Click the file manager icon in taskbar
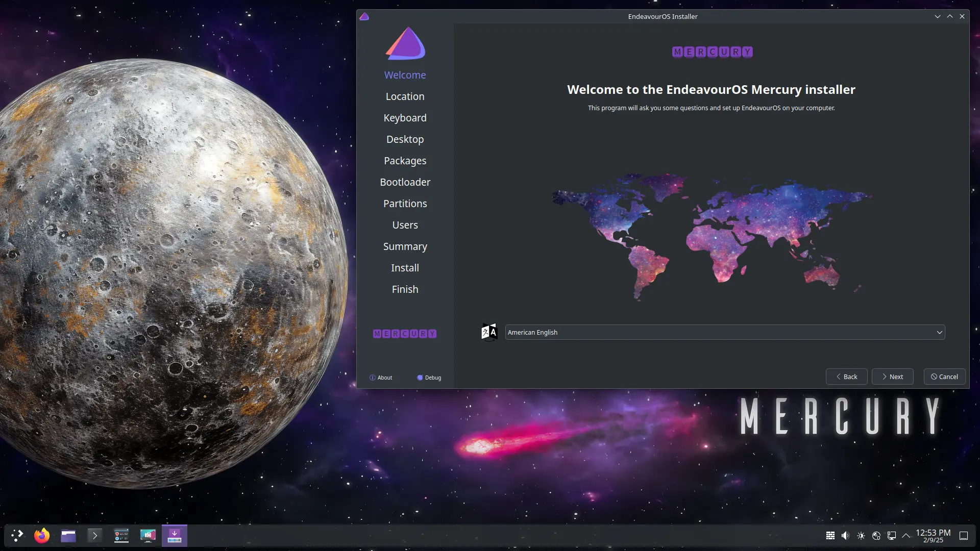 [x=67, y=535]
